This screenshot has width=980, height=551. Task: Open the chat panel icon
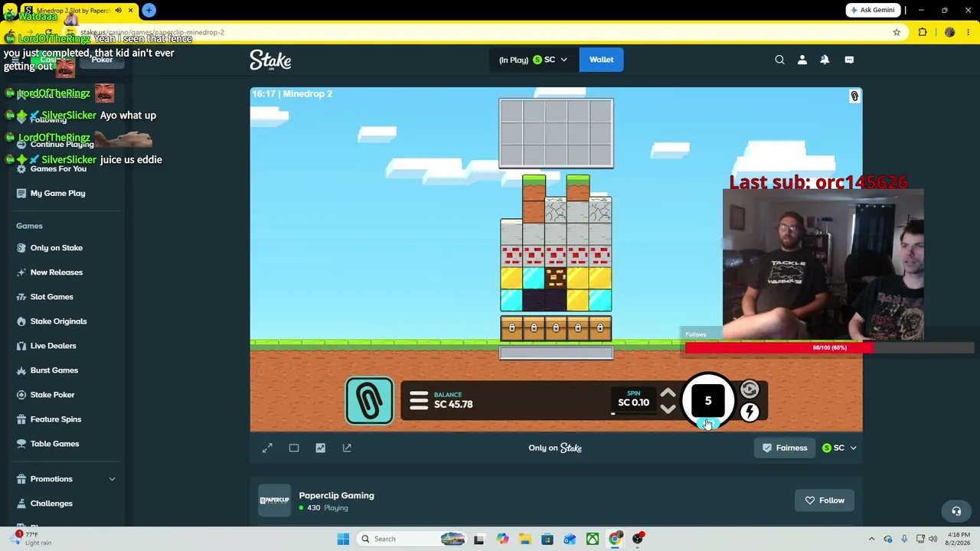849,60
